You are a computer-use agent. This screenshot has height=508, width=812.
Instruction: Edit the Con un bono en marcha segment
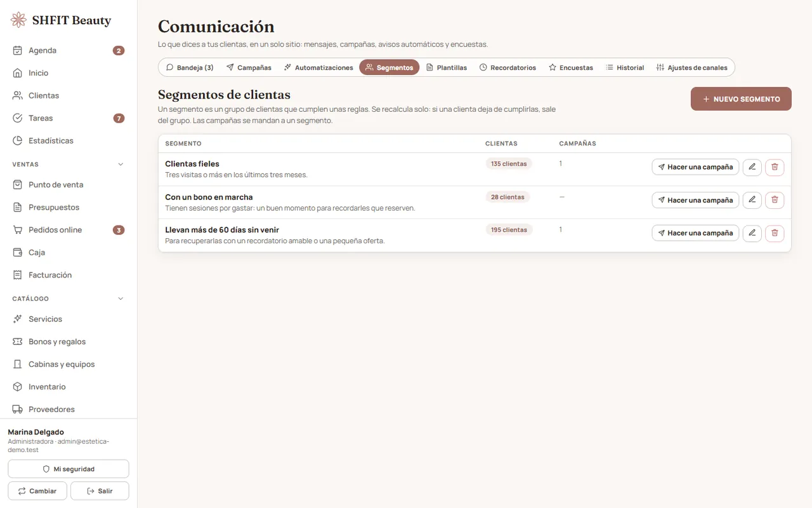[x=752, y=200]
